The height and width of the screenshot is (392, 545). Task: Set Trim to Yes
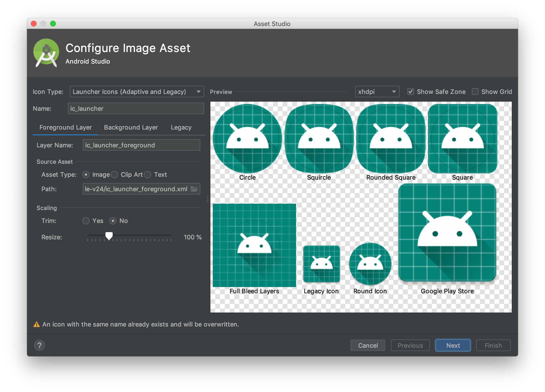(x=86, y=221)
